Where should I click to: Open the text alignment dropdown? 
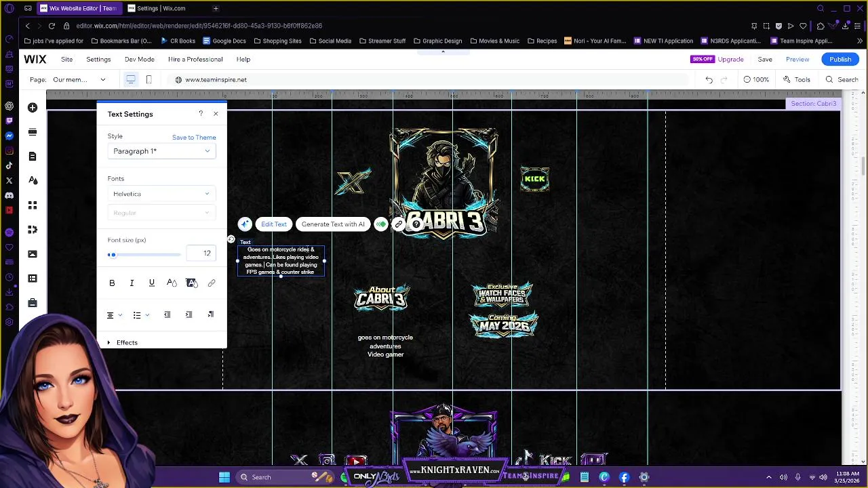click(115, 315)
